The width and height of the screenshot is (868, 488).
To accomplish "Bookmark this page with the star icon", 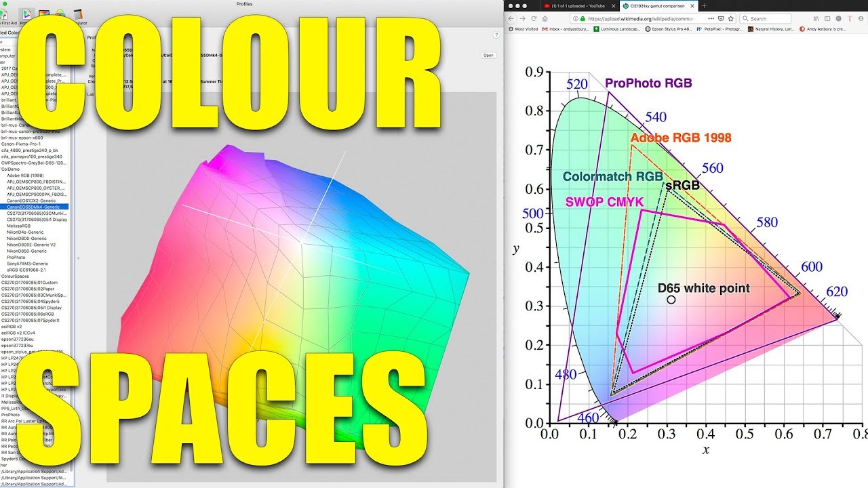I will (730, 19).
